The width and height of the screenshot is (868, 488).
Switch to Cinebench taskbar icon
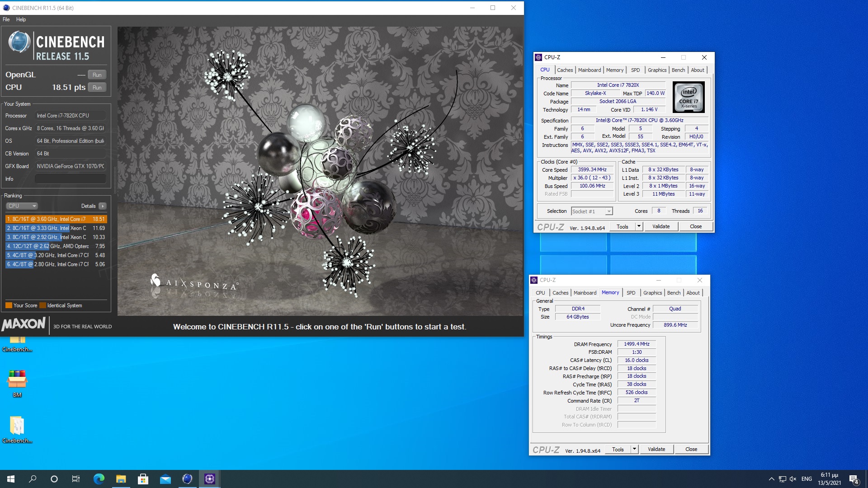pyautogui.click(x=187, y=479)
